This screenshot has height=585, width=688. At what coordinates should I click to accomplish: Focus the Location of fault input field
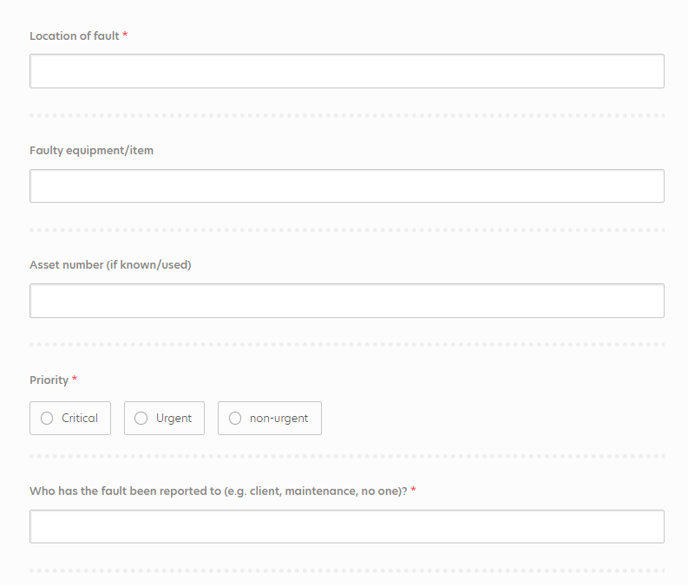347,71
